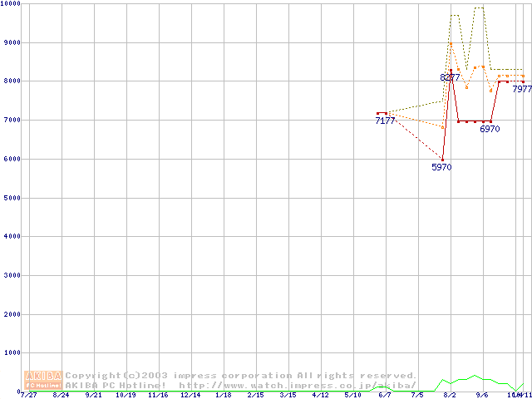
Task: Open the watch.impress.co.jp/akiba URL text
Action: pos(298,386)
